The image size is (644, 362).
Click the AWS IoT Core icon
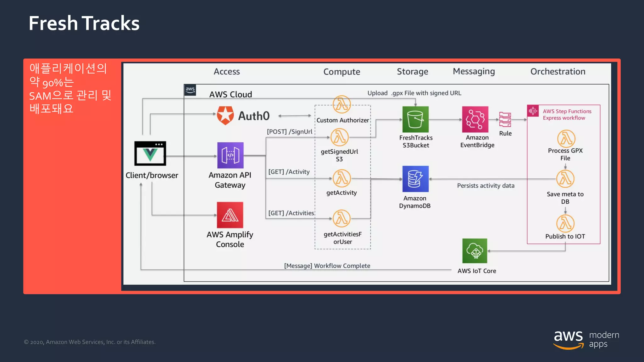[x=475, y=251]
